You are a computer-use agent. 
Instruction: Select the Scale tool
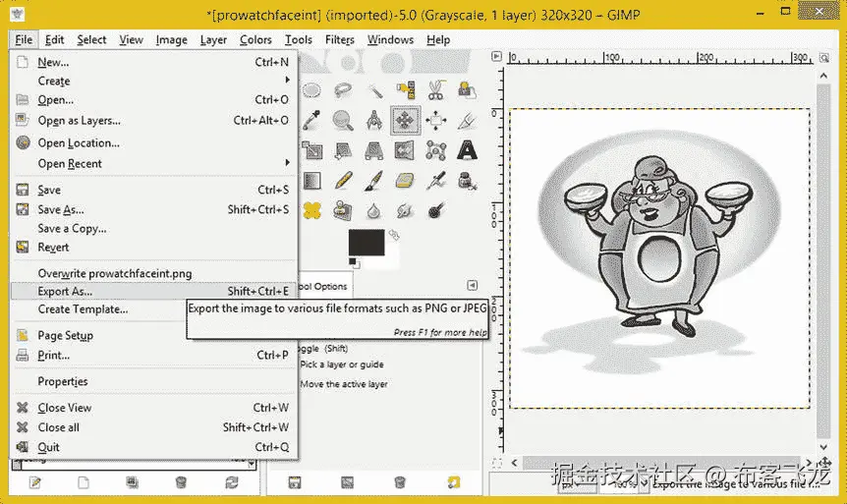click(311, 150)
